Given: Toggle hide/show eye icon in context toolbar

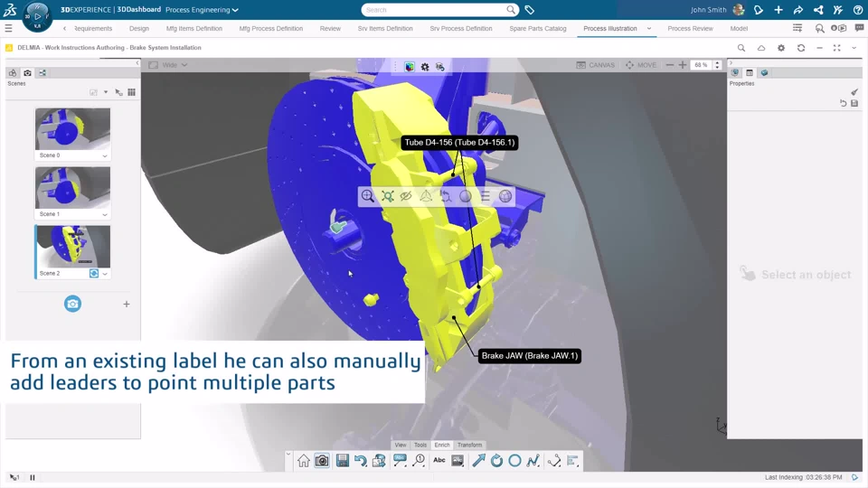Looking at the screenshot, I should pyautogui.click(x=406, y=196).
